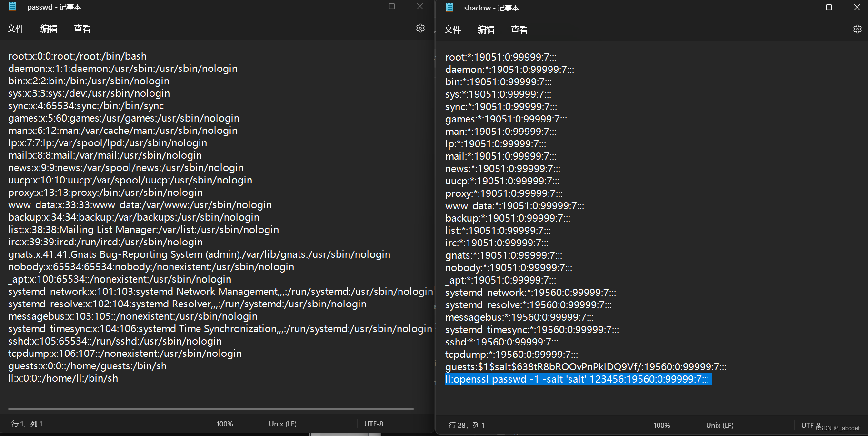Click the daemon:x:1:1 line in passwd
868x436 pixels.
pyautogui.click(x=123, y=69)
